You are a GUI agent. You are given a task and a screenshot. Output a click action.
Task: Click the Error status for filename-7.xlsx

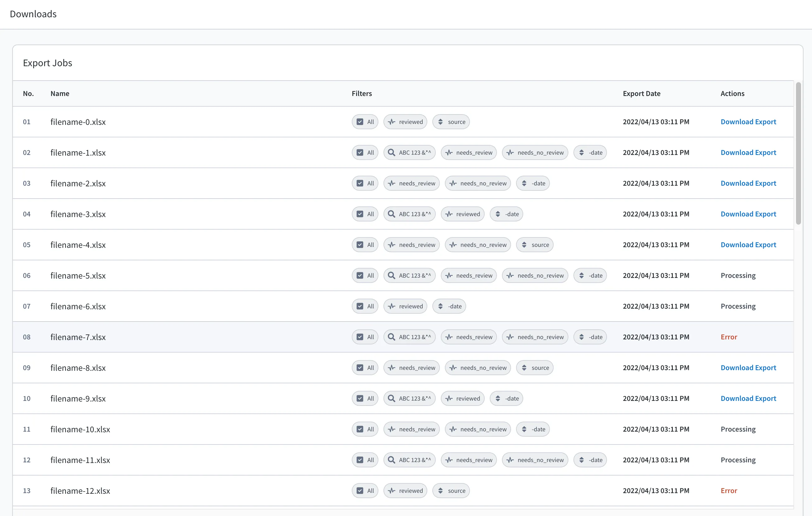(x=729, y=337)
